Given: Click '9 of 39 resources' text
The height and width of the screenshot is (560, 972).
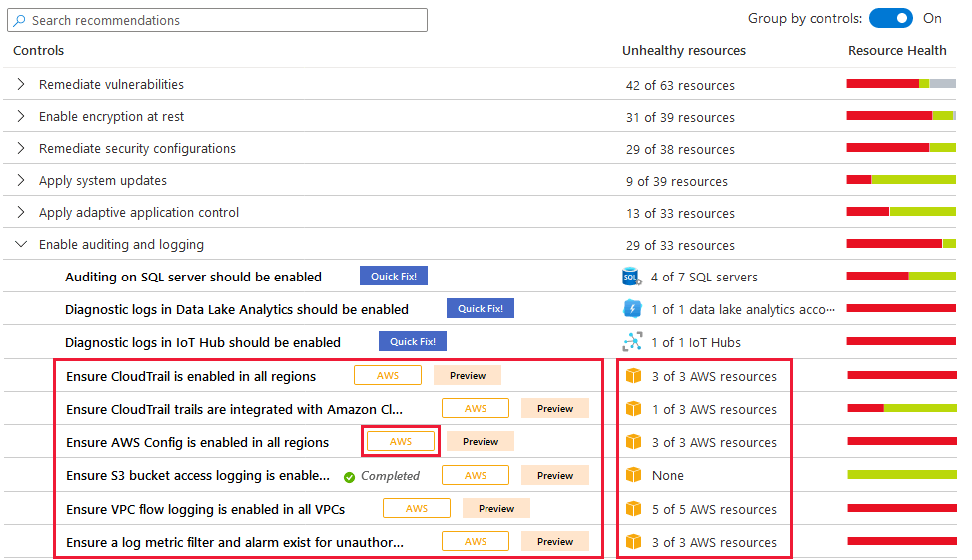Looking at the screenshot, I should coord(677,181).
